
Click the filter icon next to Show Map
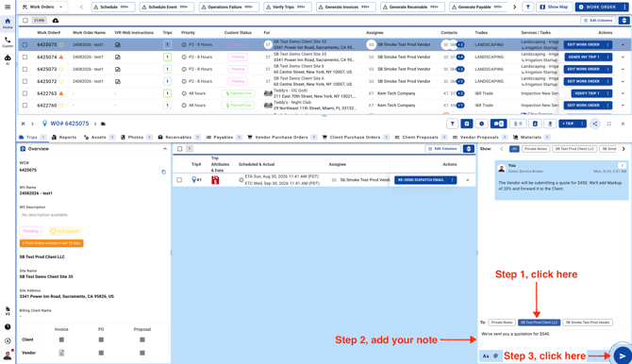coord(527,7)
